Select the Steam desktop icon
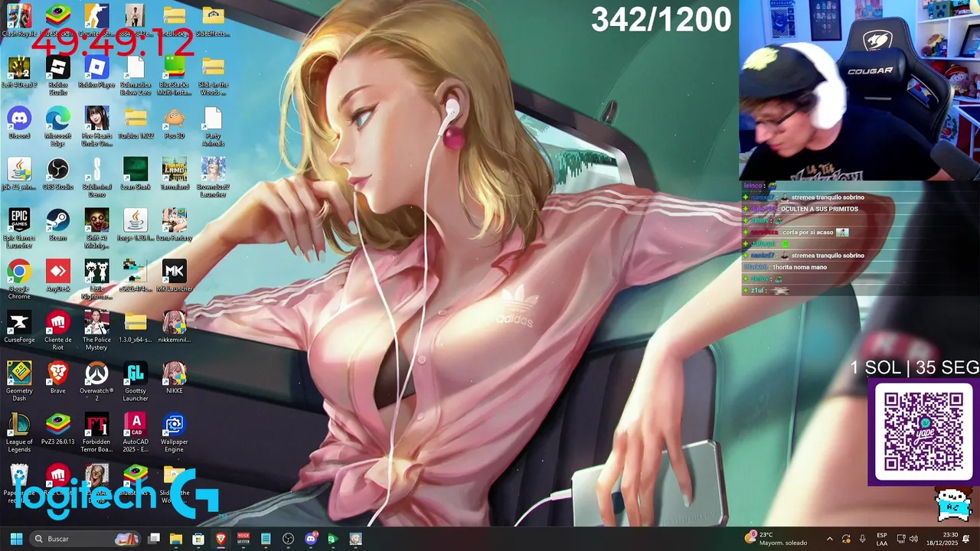 (x=58, y=225)
